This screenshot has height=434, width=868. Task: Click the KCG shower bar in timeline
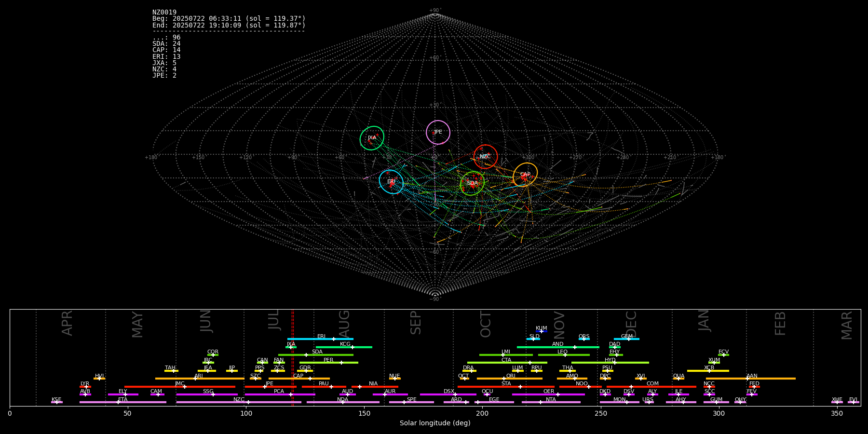click(x=344, y=347)
